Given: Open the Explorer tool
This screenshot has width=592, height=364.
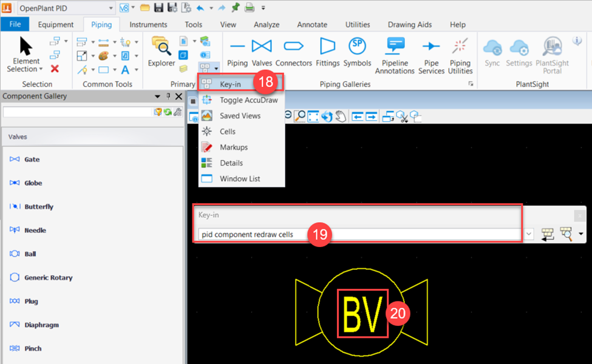Looking at the screenshot, I should [x=162, y=52].
